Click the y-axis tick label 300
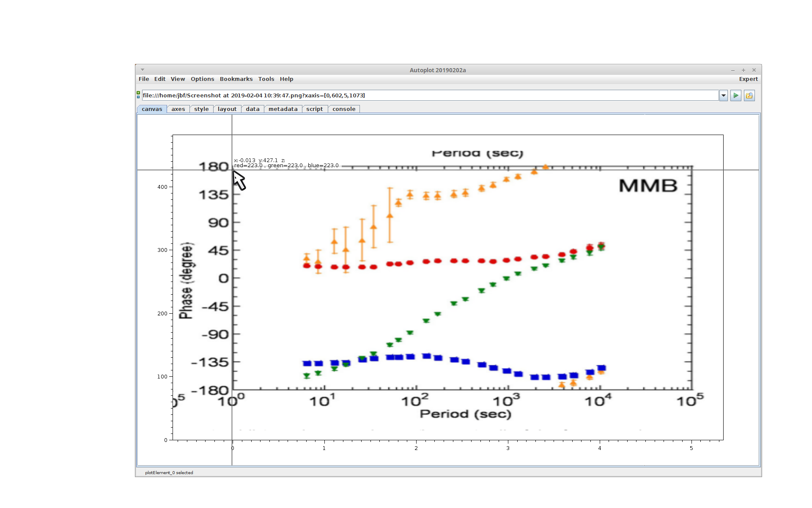Viewport: 812px width, 508px height. point(162,250)
